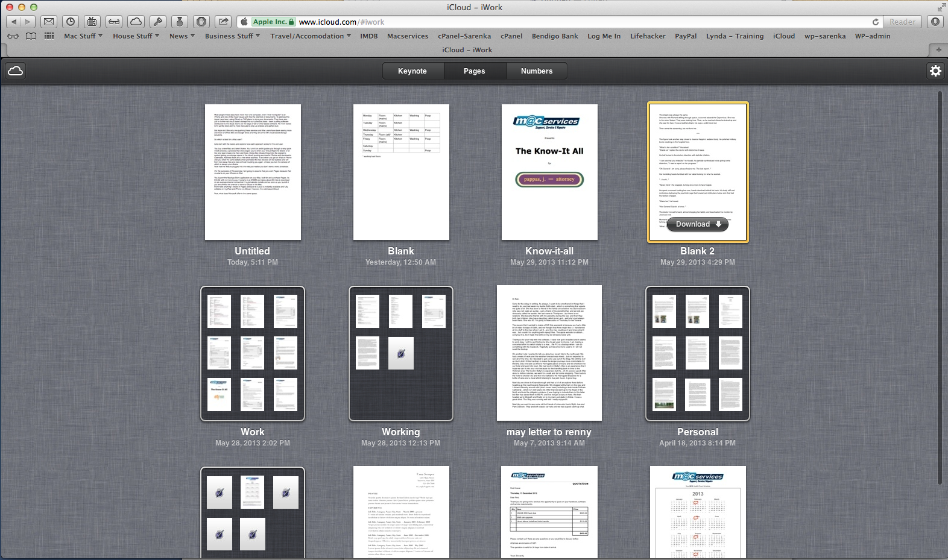Add a new tab with the plus button
This screenshot has width=948, height=560.
click(x=938, y=50)
